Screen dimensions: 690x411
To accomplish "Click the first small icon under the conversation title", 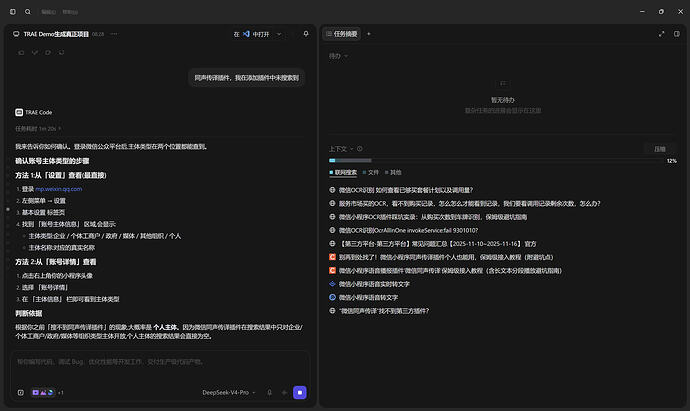I will [21, 52].
